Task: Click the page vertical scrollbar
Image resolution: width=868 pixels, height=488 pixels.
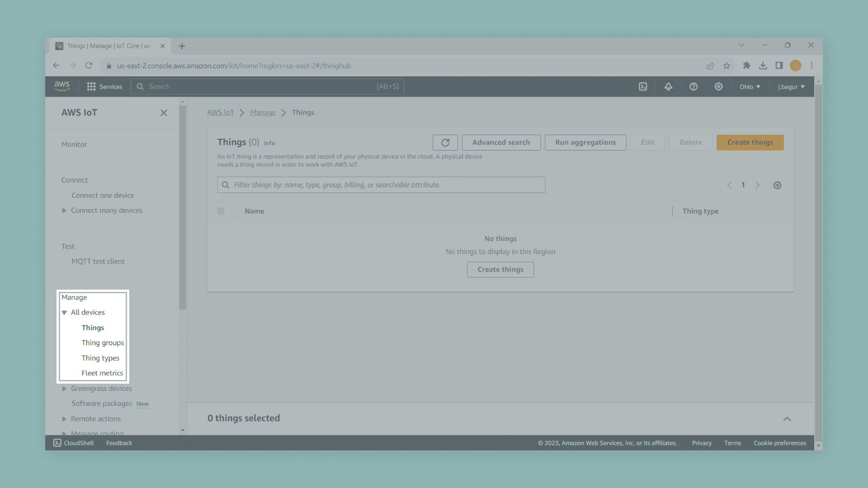Action: tap(818, 262)
